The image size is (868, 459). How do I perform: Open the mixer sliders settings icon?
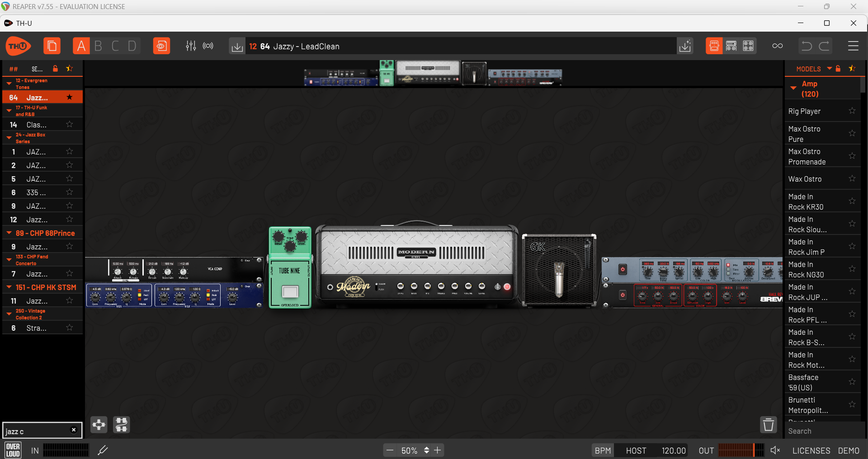coord(191,46)
